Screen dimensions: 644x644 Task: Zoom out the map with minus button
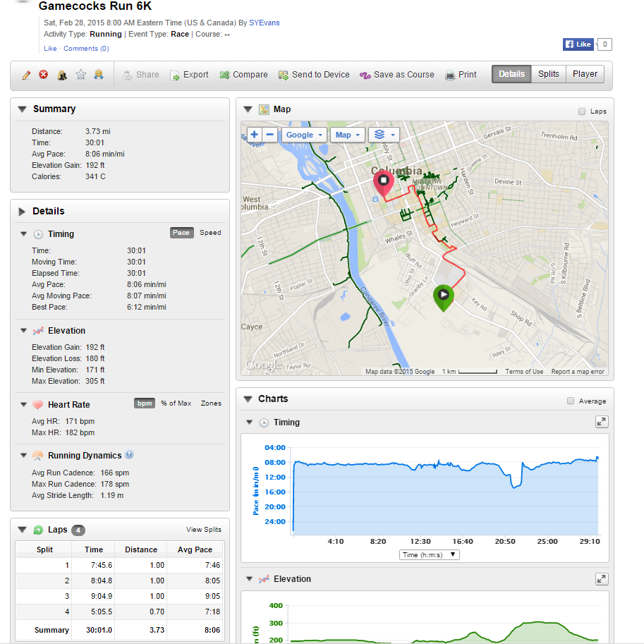269,135
